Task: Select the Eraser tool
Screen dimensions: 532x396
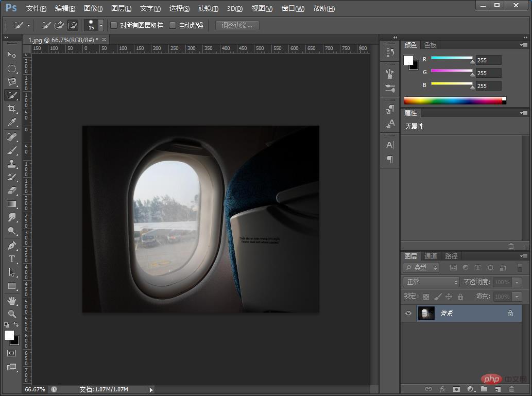Action: pyautogui.click(x=12, y=191)
